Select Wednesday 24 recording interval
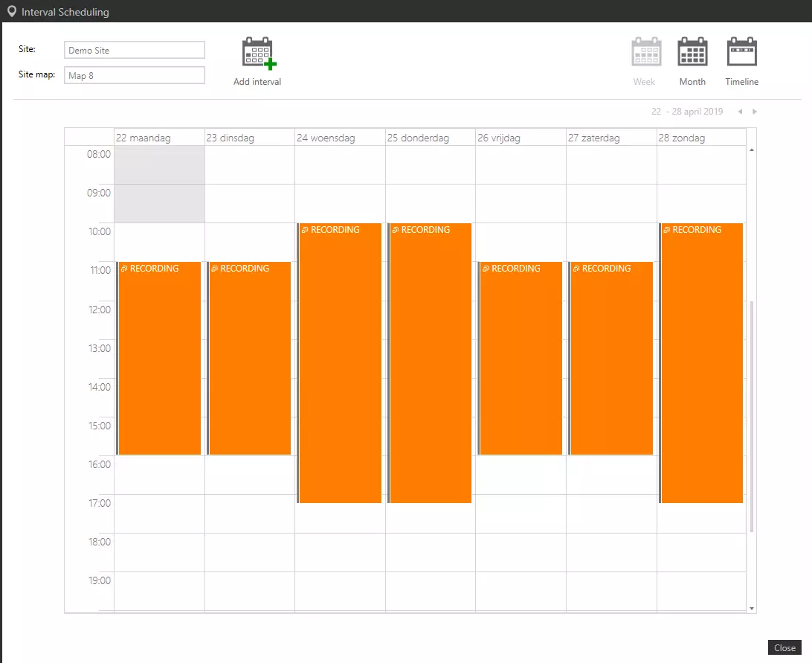 pyautogui.click(x=339, y=363)
